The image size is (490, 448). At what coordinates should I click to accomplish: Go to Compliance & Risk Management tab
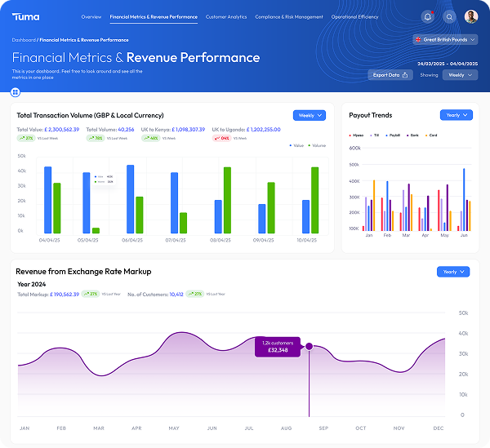tap(289, 16)
